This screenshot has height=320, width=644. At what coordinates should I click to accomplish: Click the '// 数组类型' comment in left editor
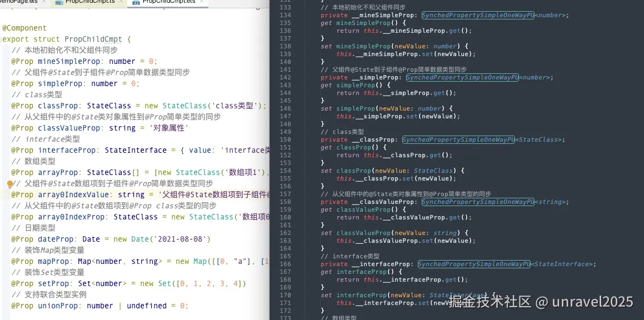[x=33, y=161]
